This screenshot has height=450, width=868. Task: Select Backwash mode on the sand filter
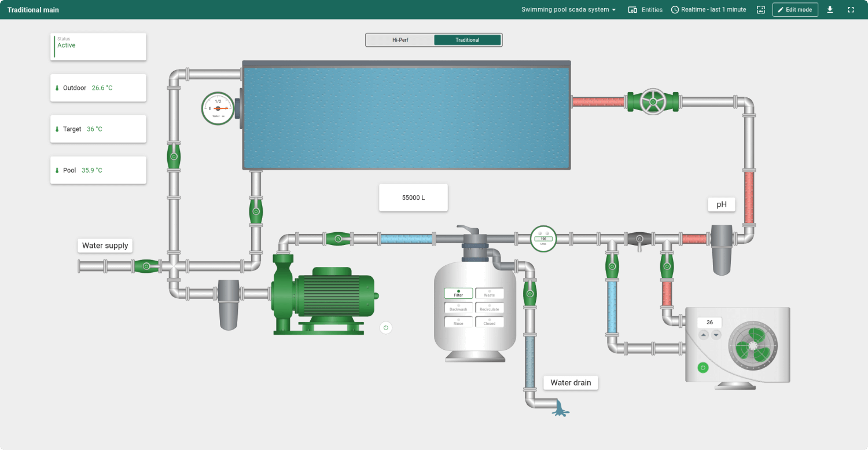[458, 308]
